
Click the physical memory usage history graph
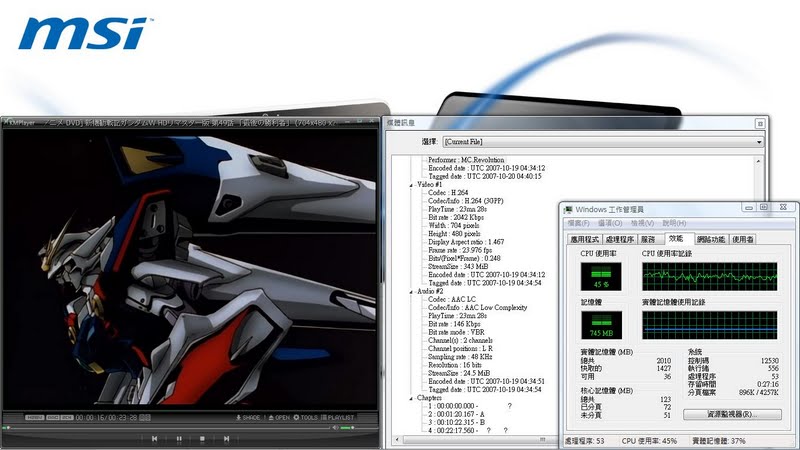coord(710,325)
